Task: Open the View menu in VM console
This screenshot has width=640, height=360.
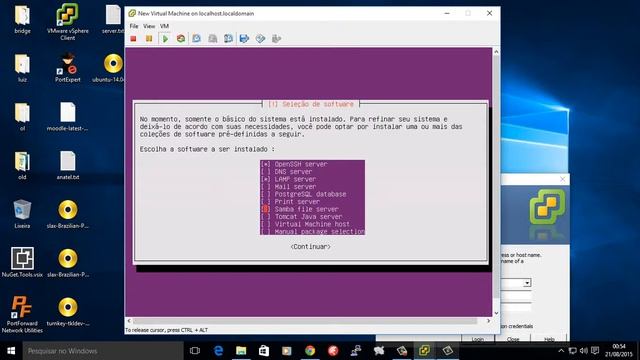Action: pos(149,26)
